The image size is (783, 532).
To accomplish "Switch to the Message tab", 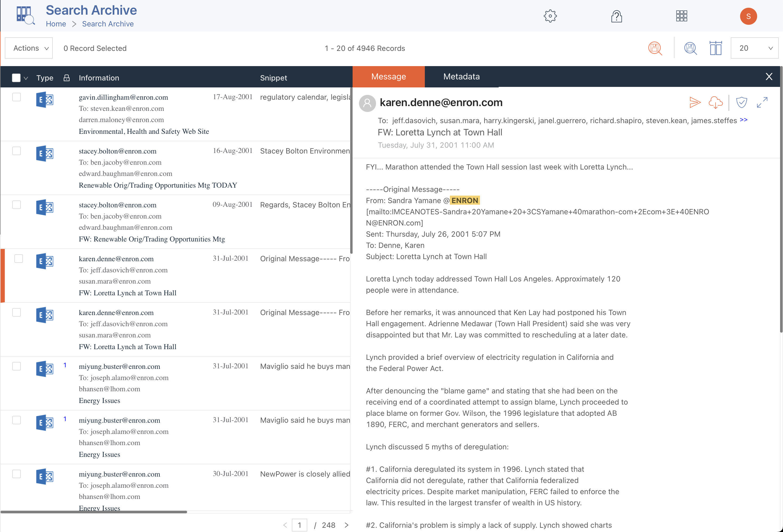I will pos(389,76).
